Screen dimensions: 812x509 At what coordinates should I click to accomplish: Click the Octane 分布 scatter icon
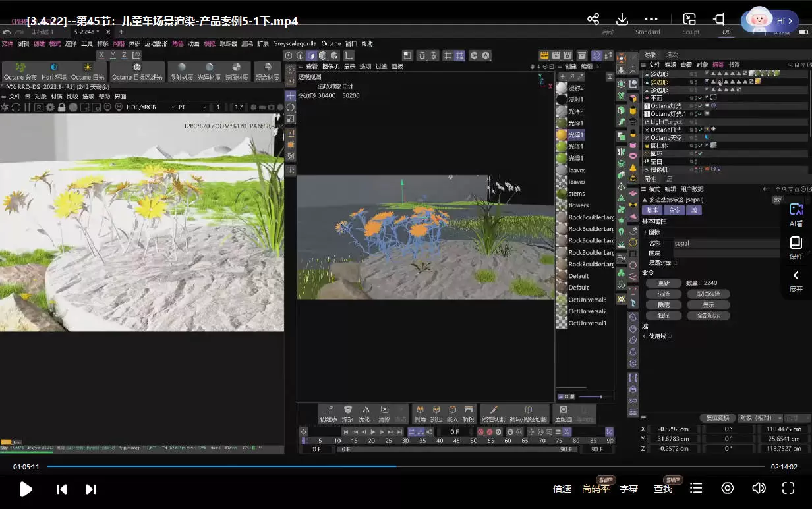[21, 68]
